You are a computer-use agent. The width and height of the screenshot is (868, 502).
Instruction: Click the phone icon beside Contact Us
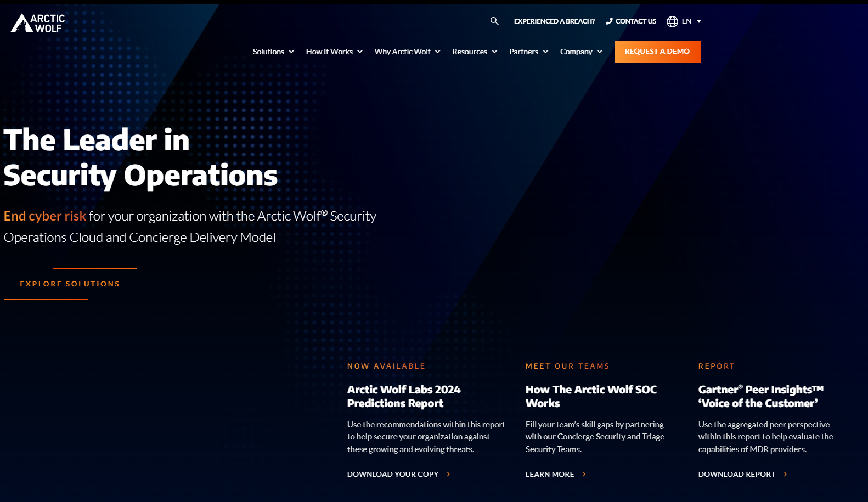coord(609,21)
